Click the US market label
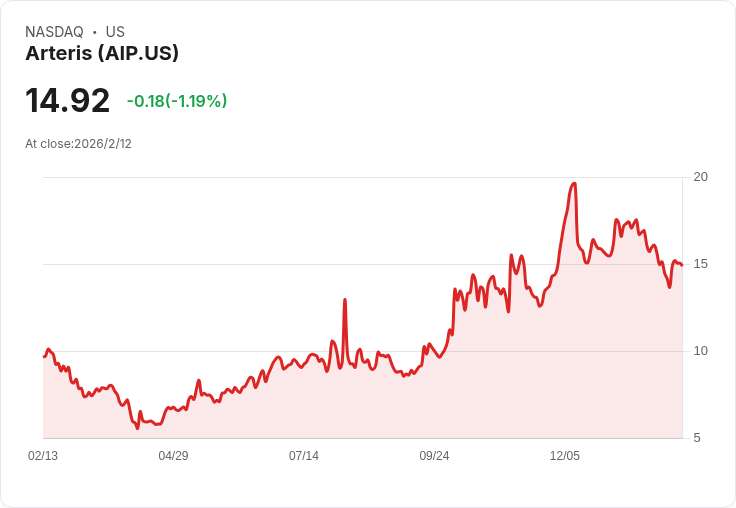The width and height of the screenshot is (736, 508). point(115,32)
